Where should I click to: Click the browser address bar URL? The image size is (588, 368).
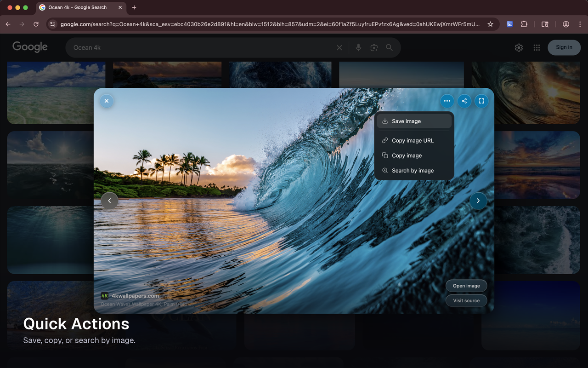tap(270, 24)
